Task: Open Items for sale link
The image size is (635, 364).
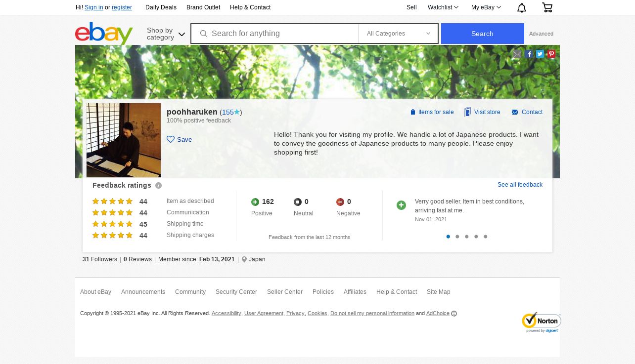Action: point(432,112)
